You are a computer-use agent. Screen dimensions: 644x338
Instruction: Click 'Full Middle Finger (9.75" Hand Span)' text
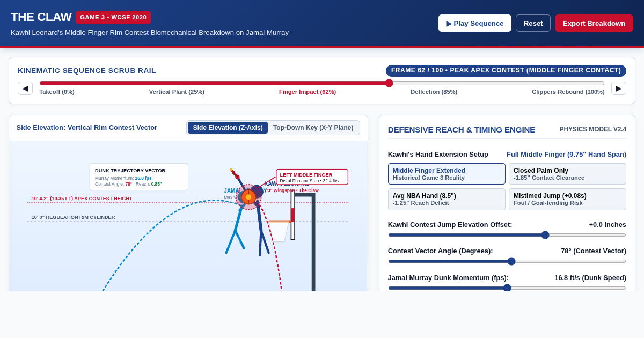click(x=566, y=154)
